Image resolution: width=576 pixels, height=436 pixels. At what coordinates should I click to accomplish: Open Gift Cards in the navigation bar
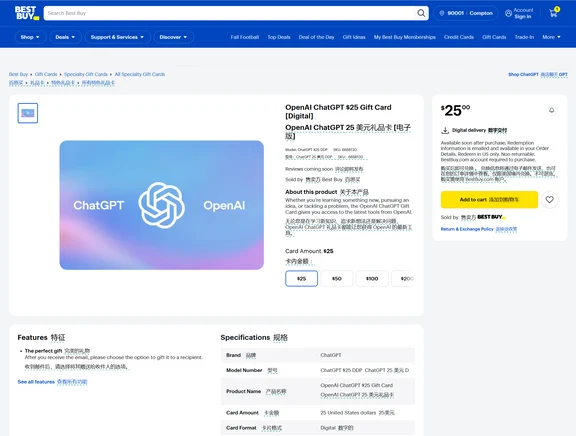coord(494,37)
